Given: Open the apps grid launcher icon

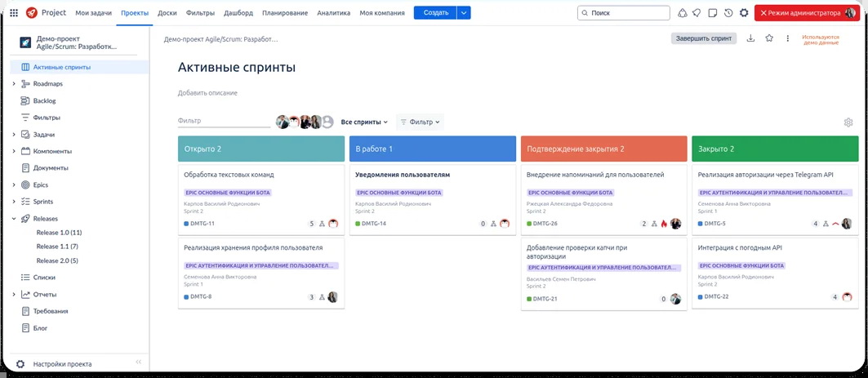Looking at the screenshot, I should 14,13.
